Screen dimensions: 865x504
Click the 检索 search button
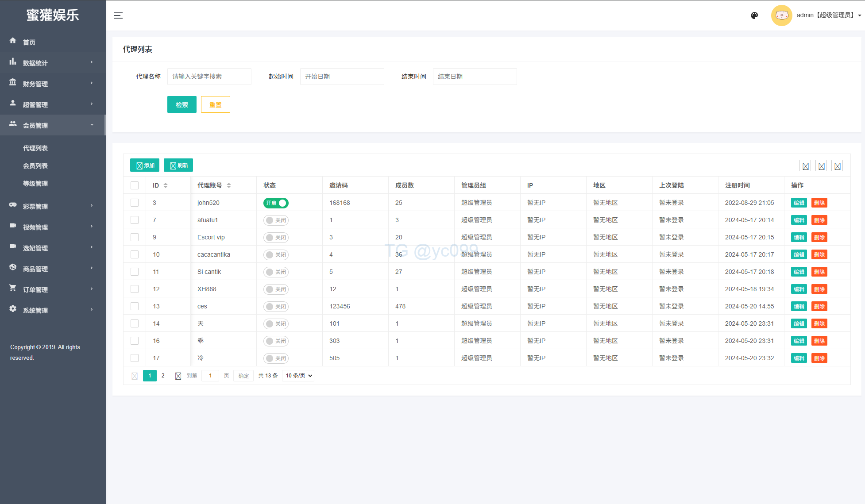(x=181, y=105)
